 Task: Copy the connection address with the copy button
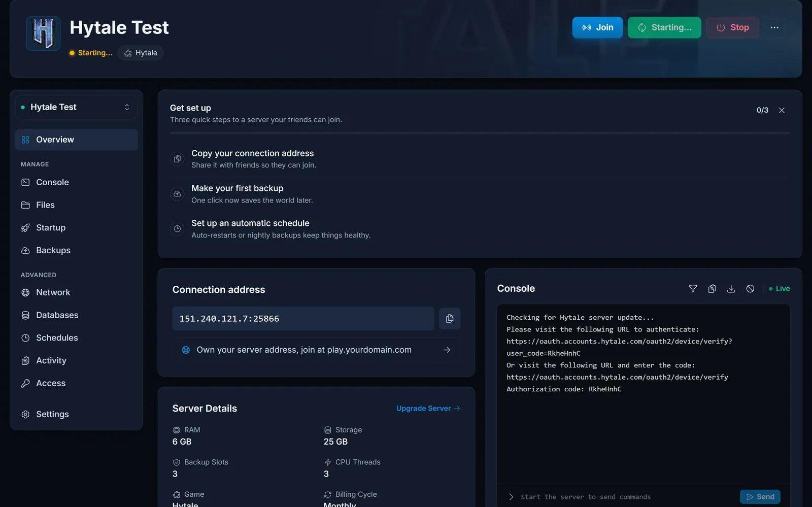click(x=450, y=319)
